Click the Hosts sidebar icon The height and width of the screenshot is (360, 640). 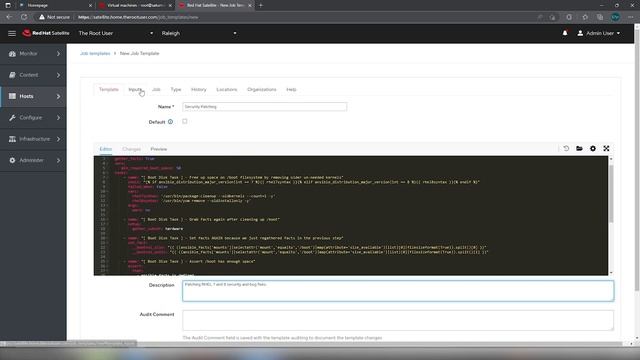[x=12, y=96]
